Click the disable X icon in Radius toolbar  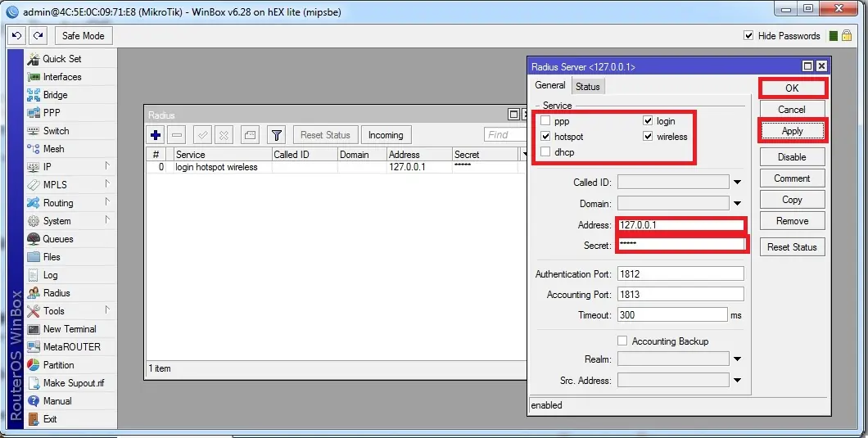(224, 134)
